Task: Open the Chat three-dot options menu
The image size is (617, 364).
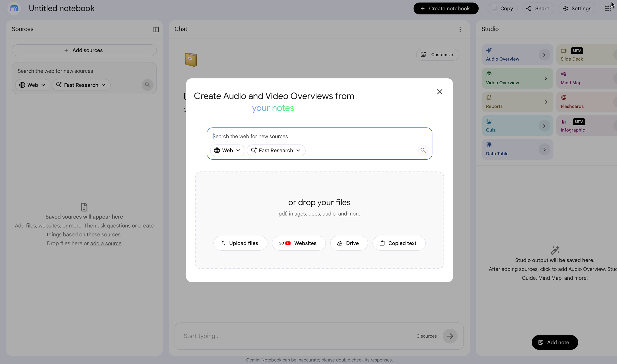Action: coord(460,29)
